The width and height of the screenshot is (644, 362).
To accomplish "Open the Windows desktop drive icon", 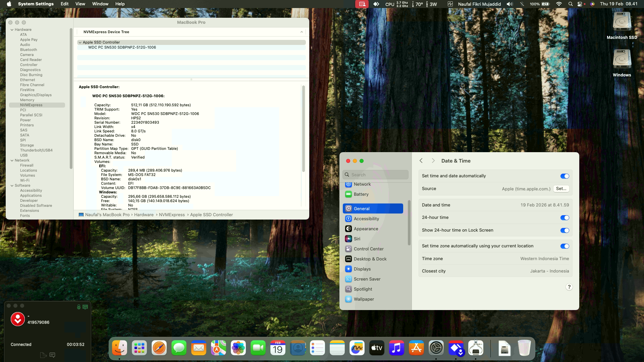I will coord(622,60).
